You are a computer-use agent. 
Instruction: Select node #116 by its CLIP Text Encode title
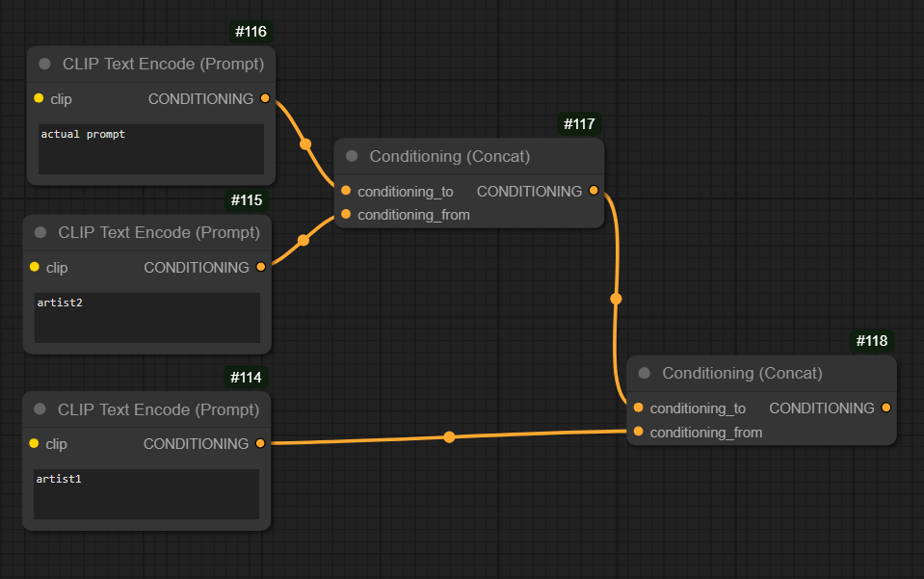click(x=163, y=64)
